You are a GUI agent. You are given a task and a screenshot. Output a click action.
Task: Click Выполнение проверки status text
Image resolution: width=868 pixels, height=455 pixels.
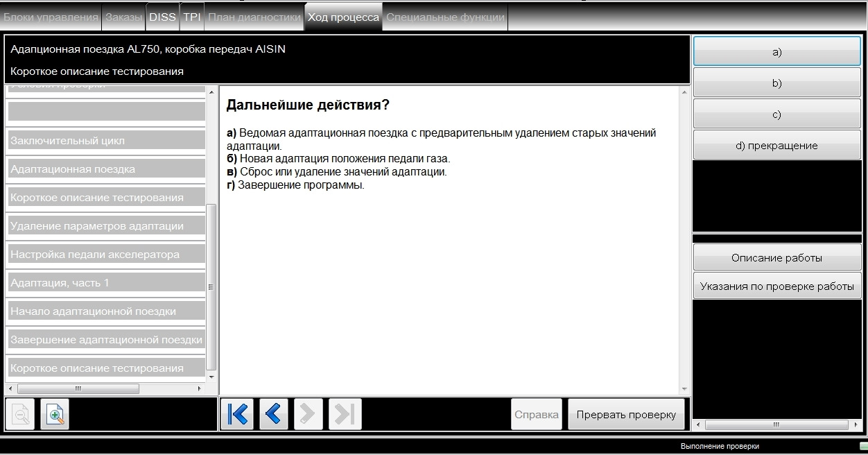point(720,446)
